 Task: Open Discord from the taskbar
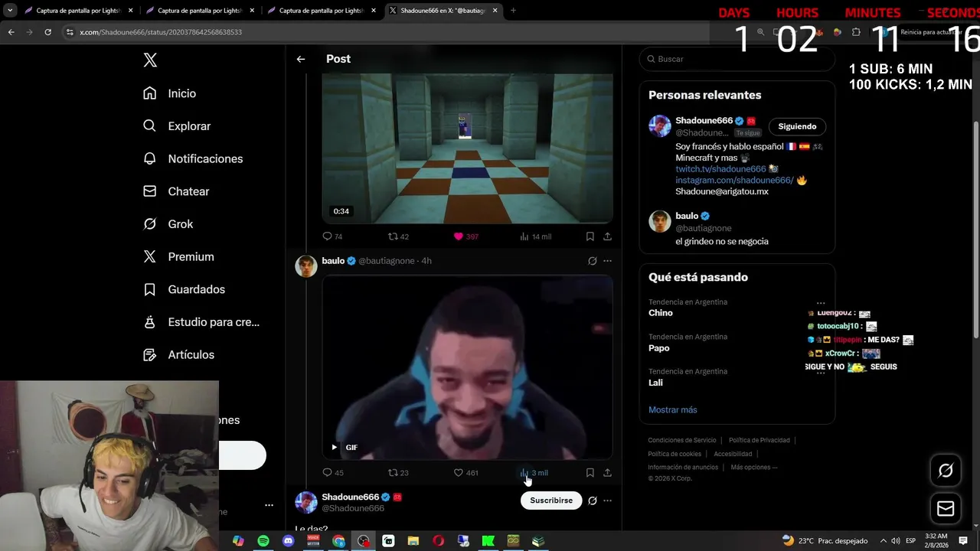click(289, 541)
